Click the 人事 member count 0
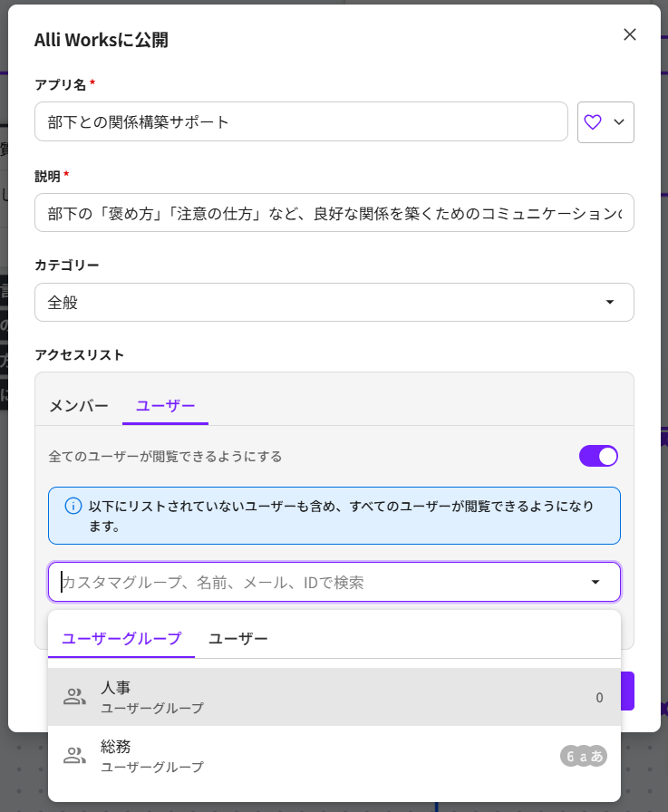 pyautogui.click(x=599, y=698)
